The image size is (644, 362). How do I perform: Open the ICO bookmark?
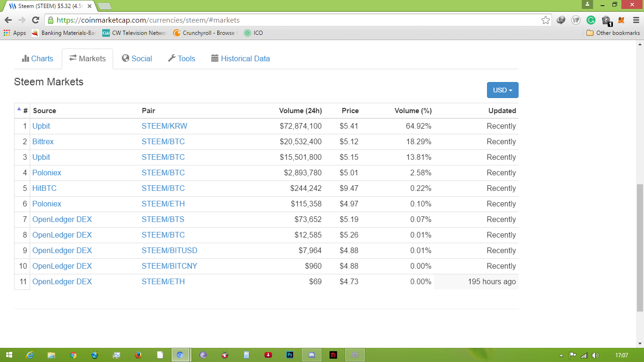pos(254,33)
